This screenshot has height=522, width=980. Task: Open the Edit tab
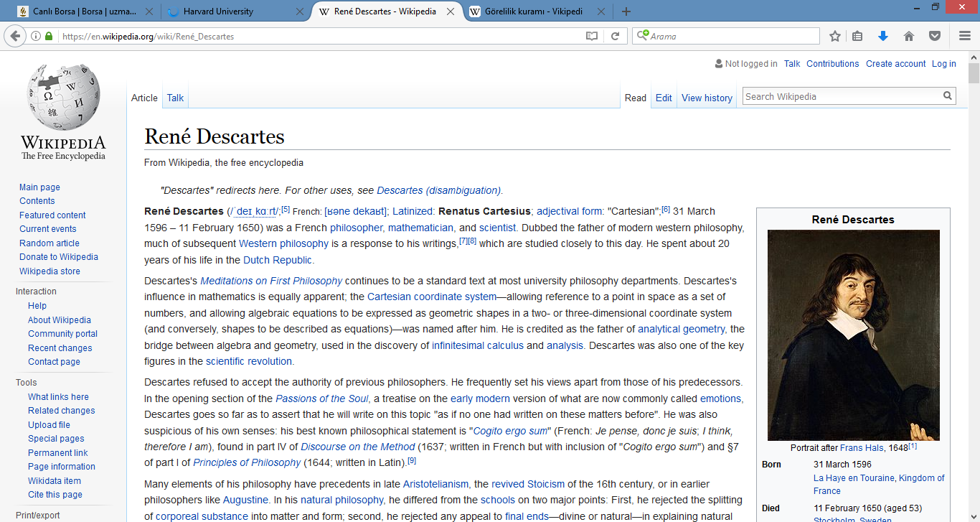[664, 98]
